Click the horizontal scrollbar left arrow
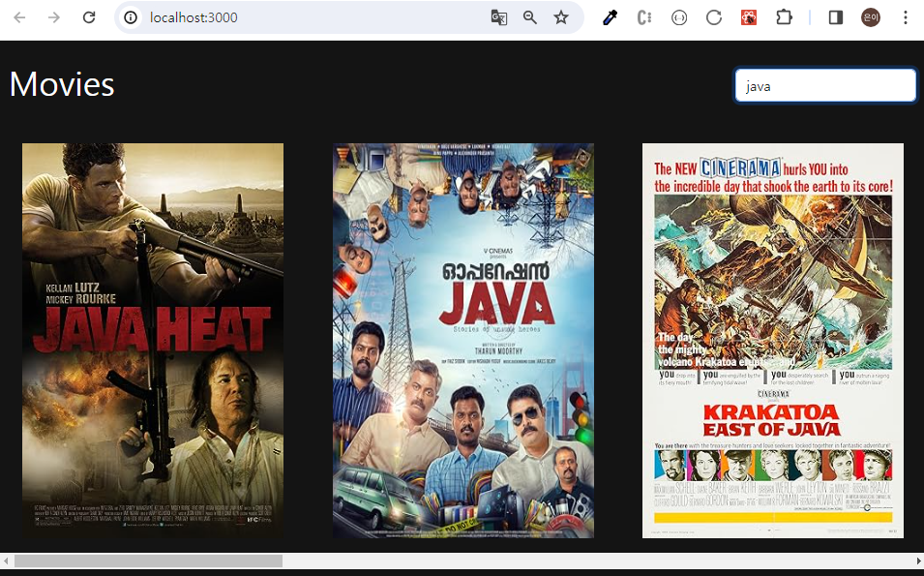 coord(5,561)
